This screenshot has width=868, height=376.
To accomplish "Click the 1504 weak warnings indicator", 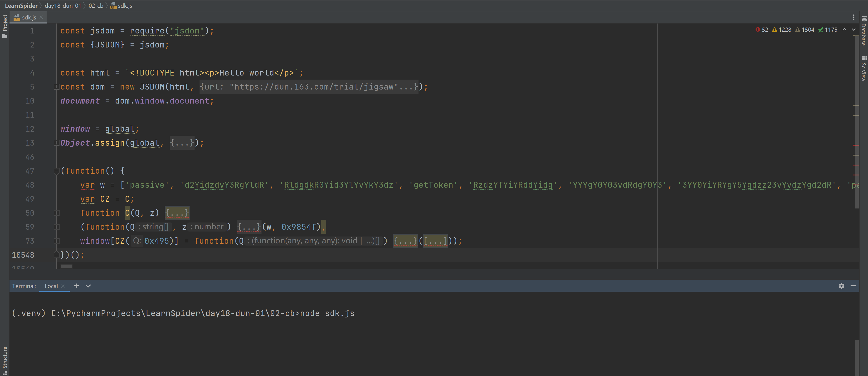I will tap(805, 30).
